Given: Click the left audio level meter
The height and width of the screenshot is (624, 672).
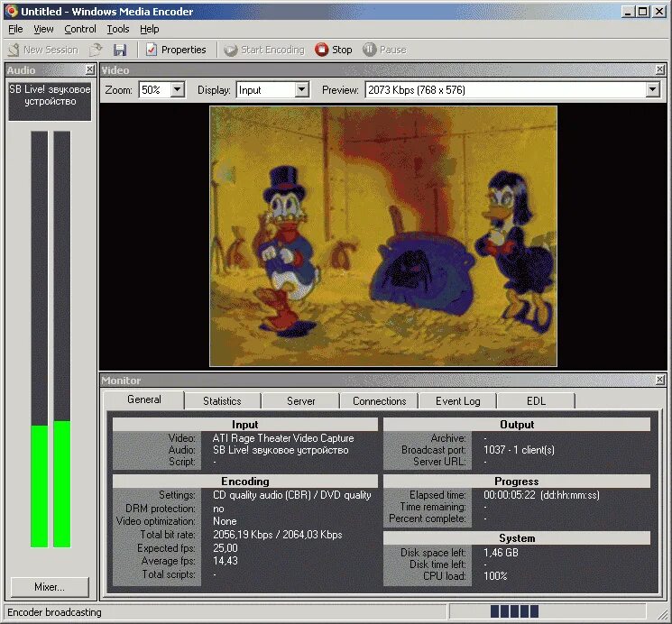Looking at the screenshot, I should click(39, 339).
